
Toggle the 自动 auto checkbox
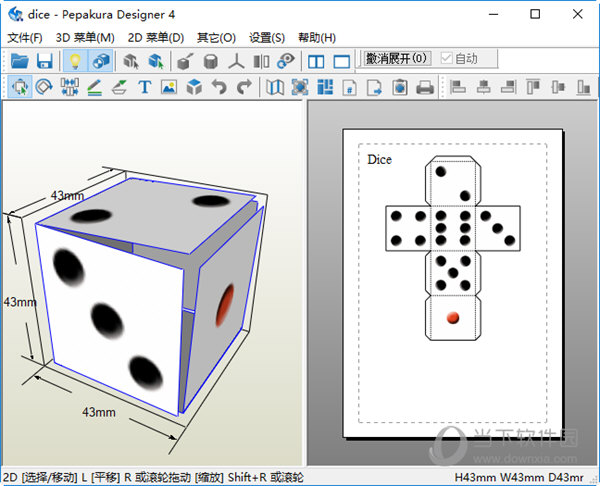coord(446,59)
